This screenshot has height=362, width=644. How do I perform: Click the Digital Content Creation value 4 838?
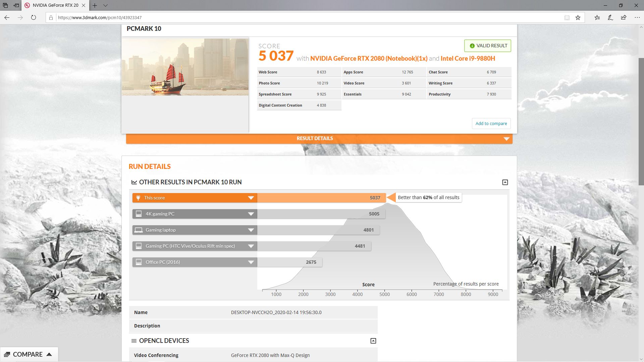[321, 106]
